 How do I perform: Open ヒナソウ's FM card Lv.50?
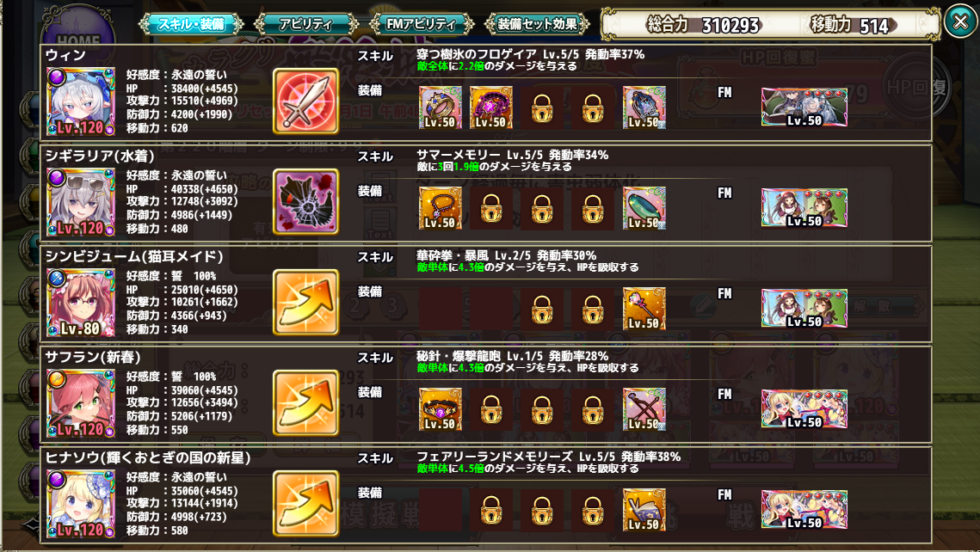click(804, 510)
